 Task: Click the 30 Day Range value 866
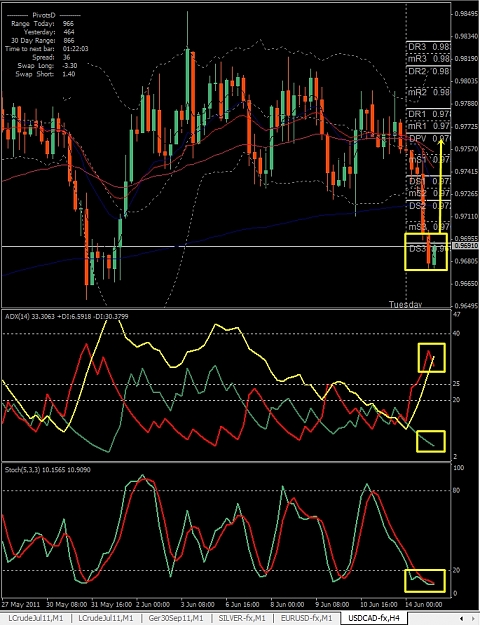pos(69,40)
